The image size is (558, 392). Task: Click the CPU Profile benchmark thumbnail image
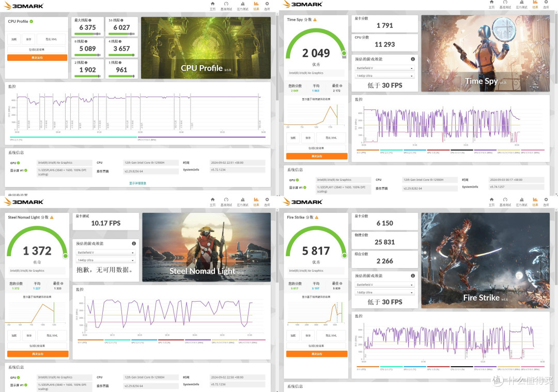tap(206, 48)
